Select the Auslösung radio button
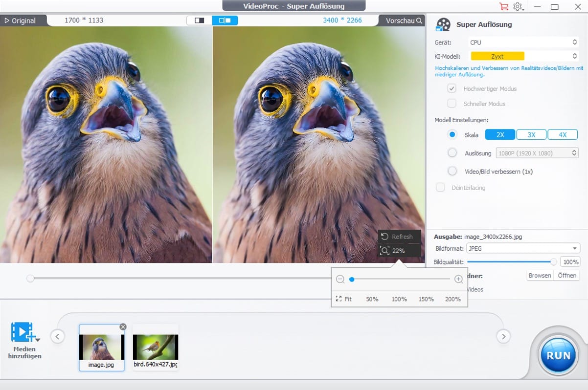The height and width of the screenshot is (390, 588). point(452,153)
